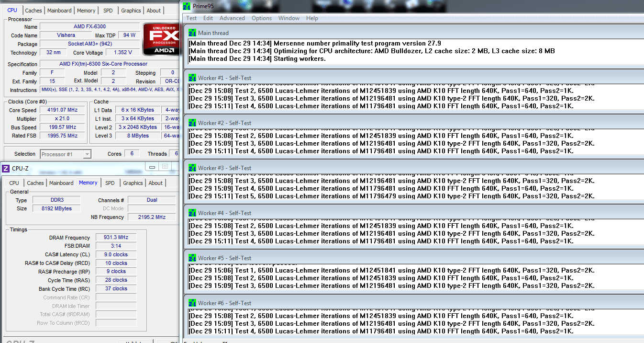Select Mainboard tab in lower CPU-Z window

click(61, 183)
